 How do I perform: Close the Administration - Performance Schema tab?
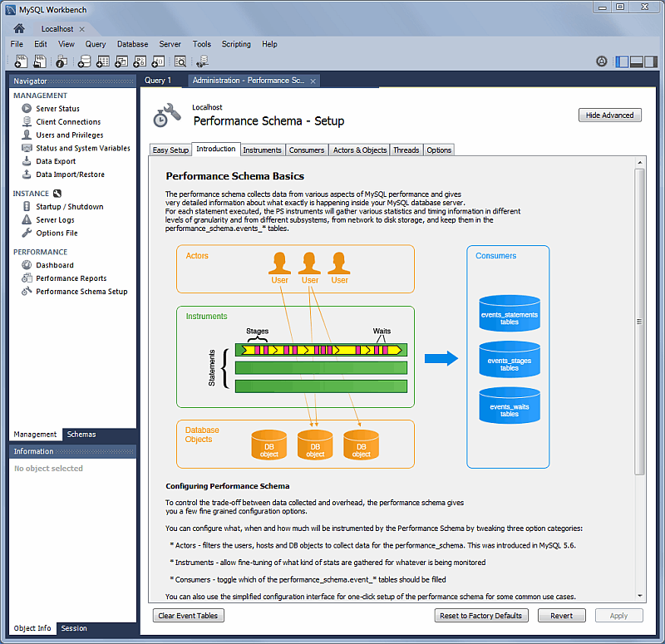click(x=313, y=81)
